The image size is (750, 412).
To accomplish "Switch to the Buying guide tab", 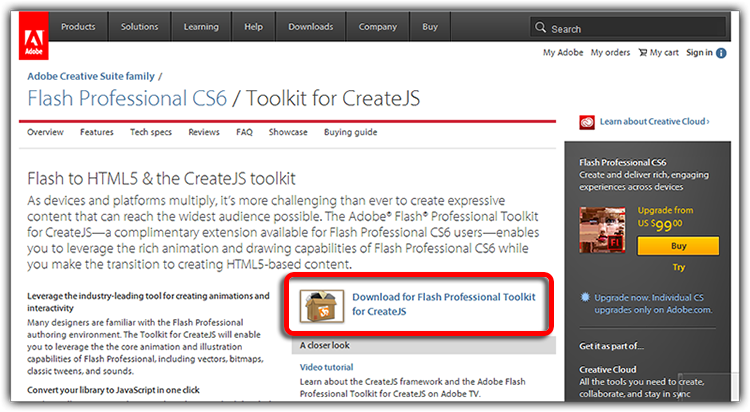I will coord(351,133).
